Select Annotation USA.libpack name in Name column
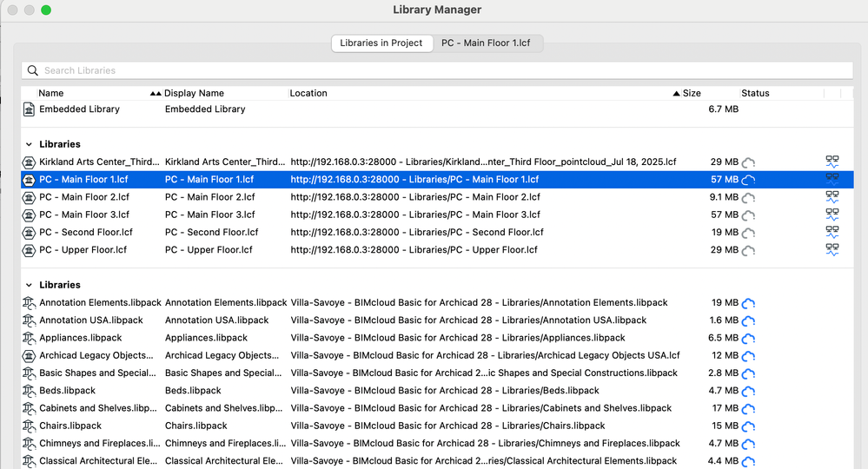 point(90,320)
